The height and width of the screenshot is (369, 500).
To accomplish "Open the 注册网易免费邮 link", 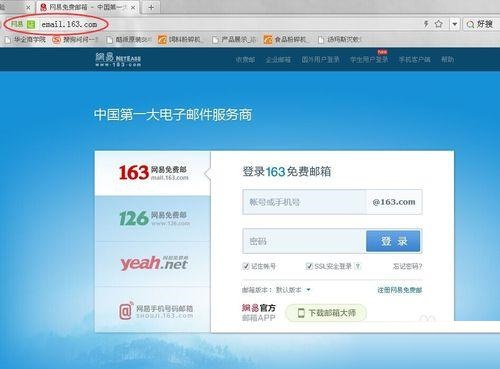I will pos(400,290).
